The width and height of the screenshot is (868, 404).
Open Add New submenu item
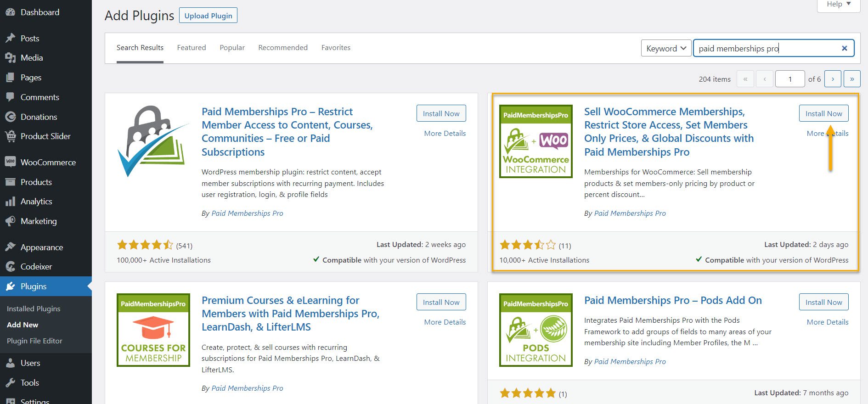pyautogui.click(x=23, y=325)
